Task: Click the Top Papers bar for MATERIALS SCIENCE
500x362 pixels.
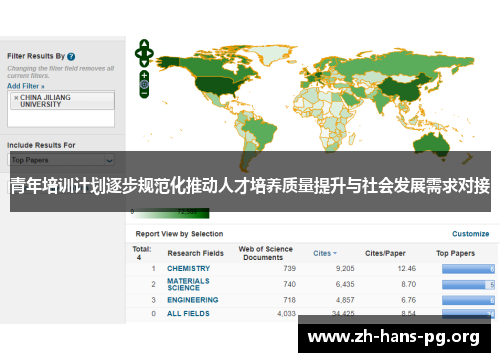Action: pos(468,285)
